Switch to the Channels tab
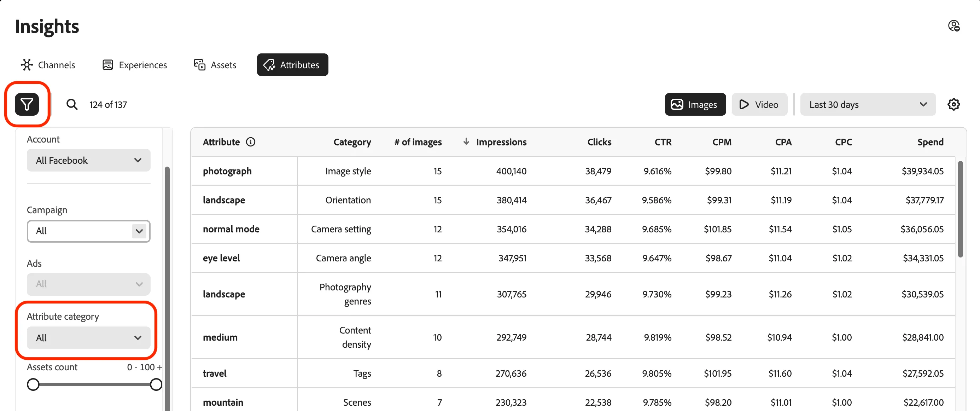 48,65
